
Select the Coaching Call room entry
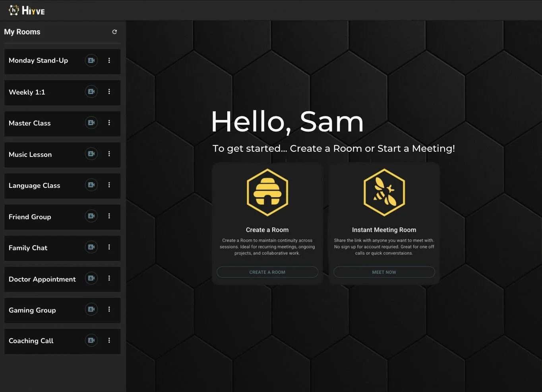[31, 341]
